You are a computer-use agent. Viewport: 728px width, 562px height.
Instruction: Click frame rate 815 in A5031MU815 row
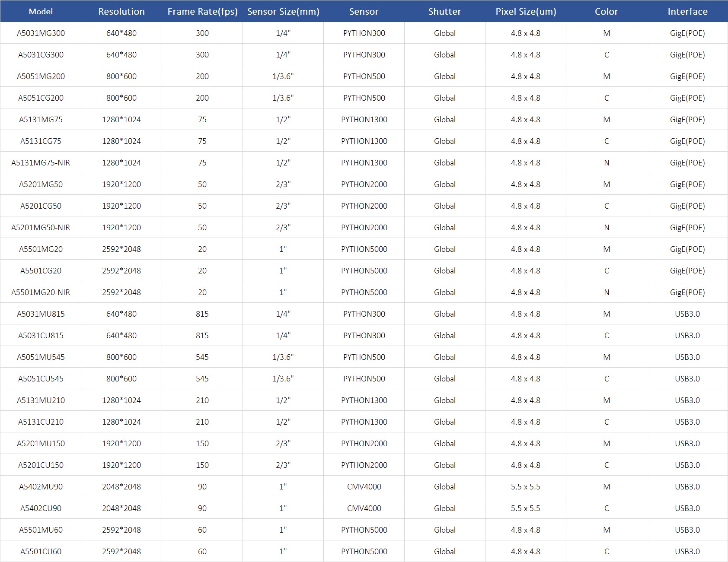point(202,314)
